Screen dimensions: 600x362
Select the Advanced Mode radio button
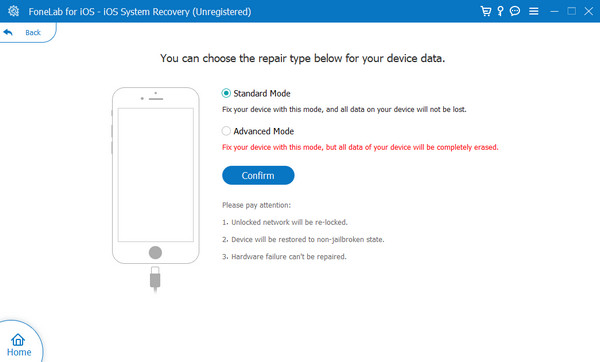coord(226,131)
